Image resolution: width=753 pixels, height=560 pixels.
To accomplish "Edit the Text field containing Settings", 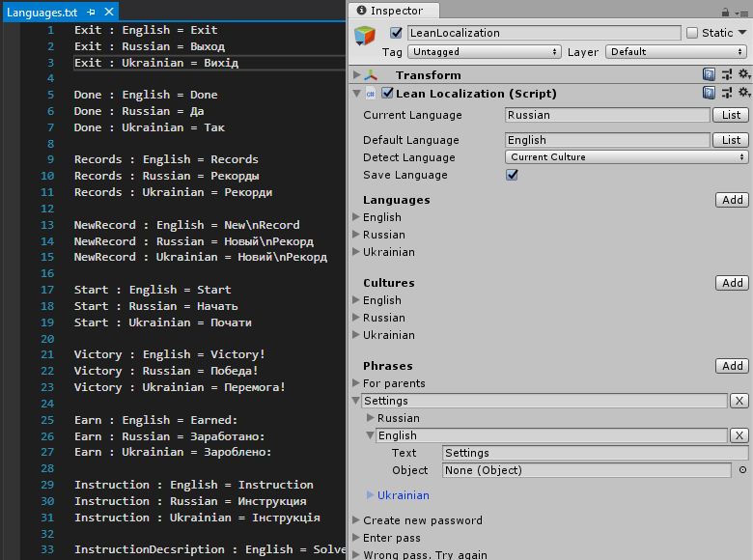I will coord(595,453).
